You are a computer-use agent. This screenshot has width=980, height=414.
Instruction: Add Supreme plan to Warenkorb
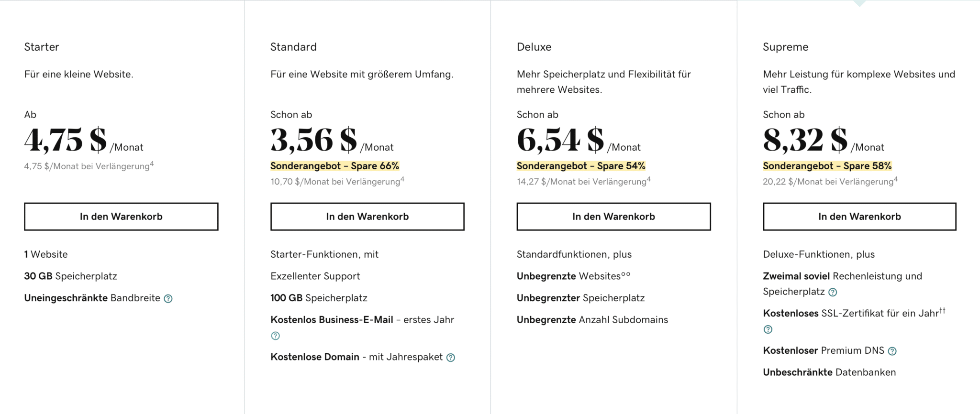pos(859,217)
